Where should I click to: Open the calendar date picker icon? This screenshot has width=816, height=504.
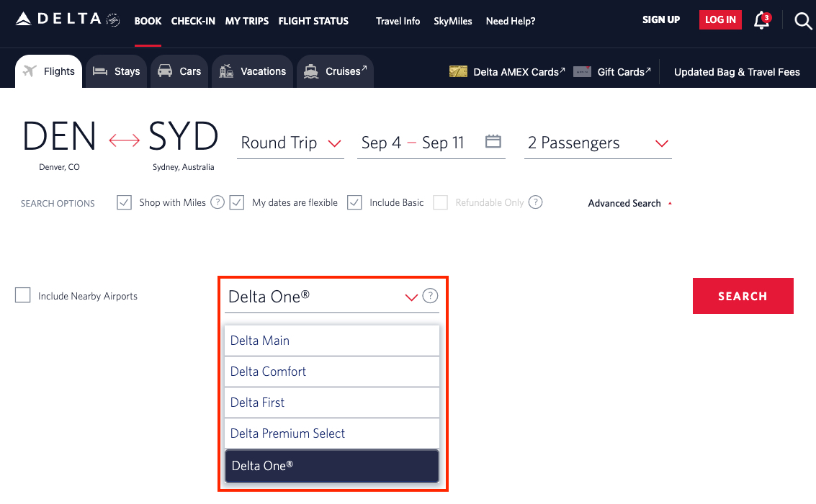[x=493, y=142]
